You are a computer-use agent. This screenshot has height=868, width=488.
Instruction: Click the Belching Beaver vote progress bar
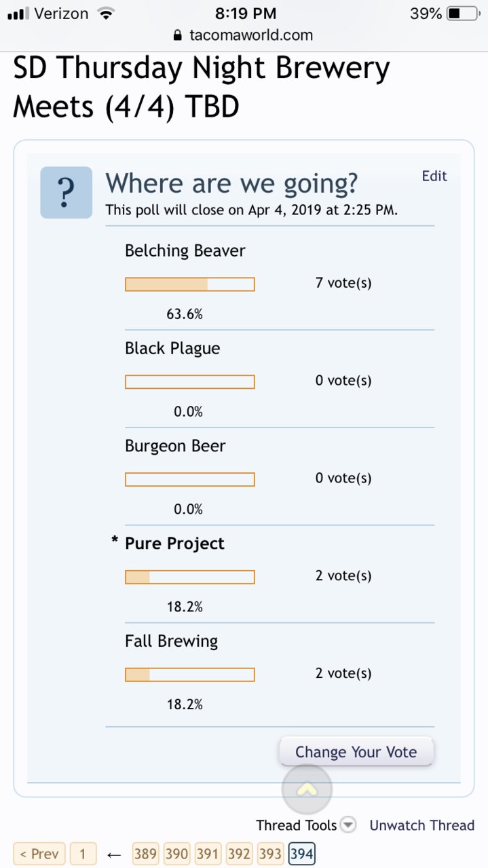(x=190, y=284)
